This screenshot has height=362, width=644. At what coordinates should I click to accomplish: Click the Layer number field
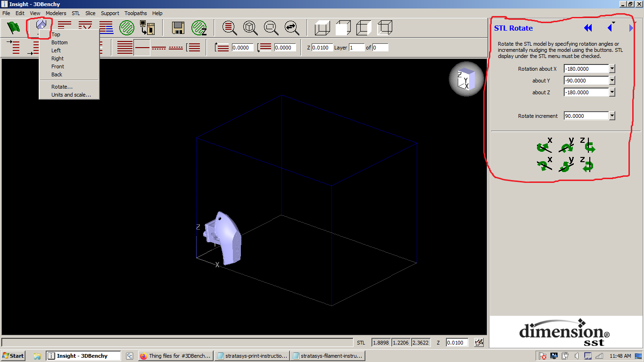point(356,48)
